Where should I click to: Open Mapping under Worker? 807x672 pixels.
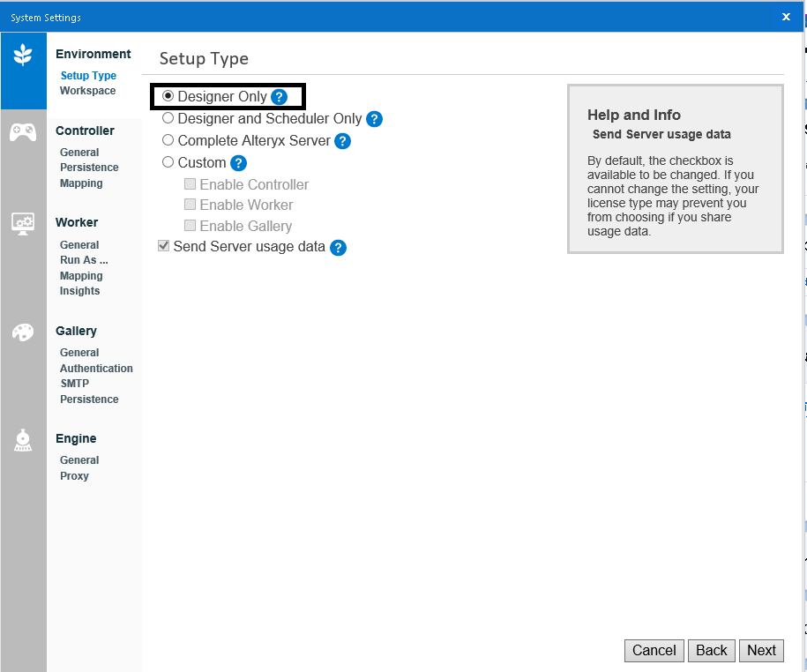point(81,276)
